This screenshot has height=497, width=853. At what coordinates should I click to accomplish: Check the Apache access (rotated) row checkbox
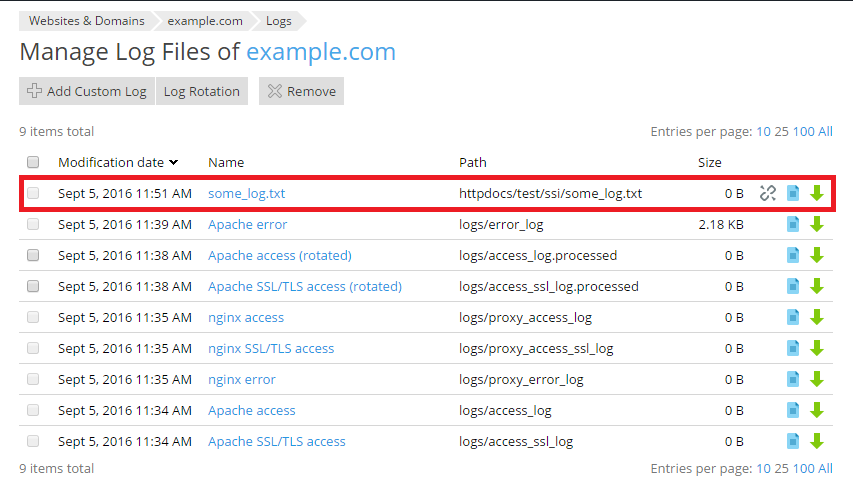pos(33,255)
